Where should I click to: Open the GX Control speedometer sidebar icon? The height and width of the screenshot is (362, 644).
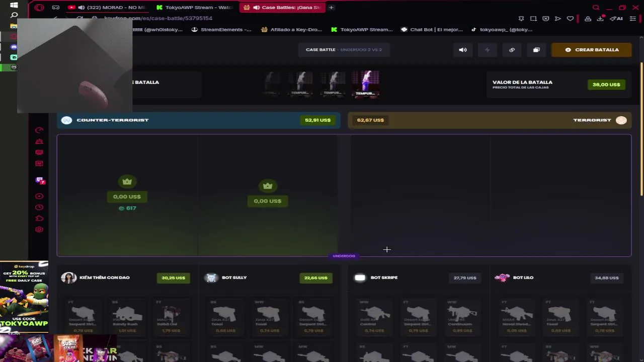point(39,130)
